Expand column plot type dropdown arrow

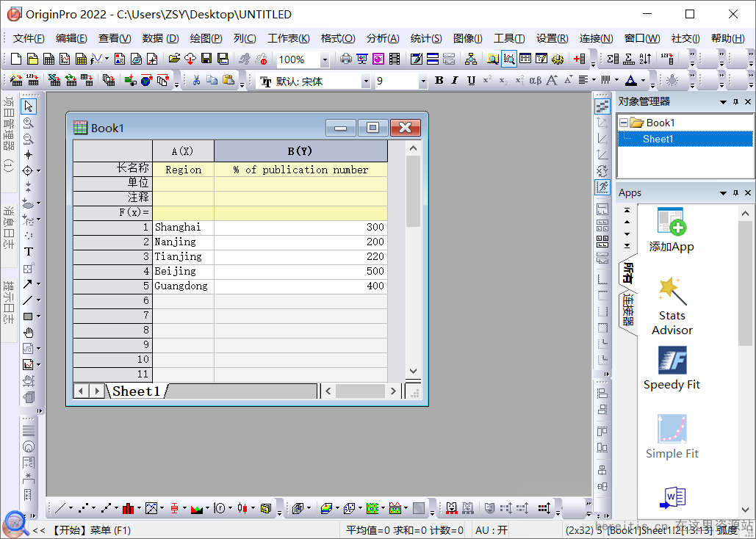(x=139, y=508)
